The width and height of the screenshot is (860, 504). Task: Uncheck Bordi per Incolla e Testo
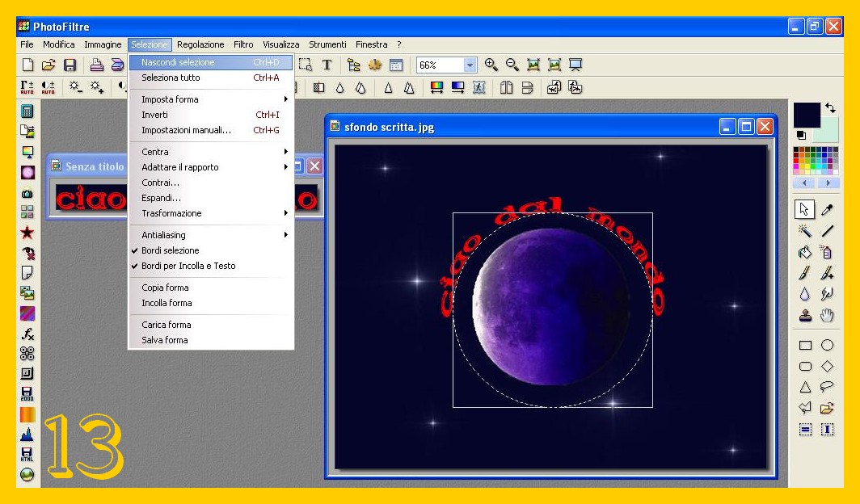[x=188, y=266]
